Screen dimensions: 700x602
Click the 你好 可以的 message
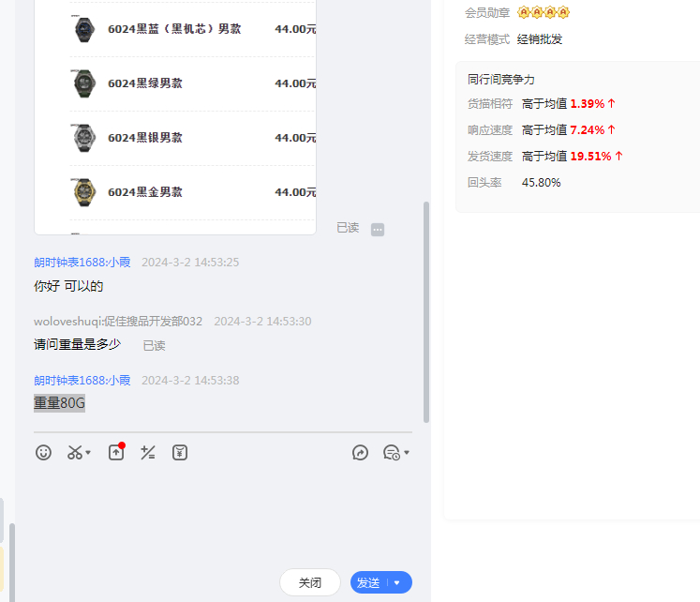coord(68,286)
